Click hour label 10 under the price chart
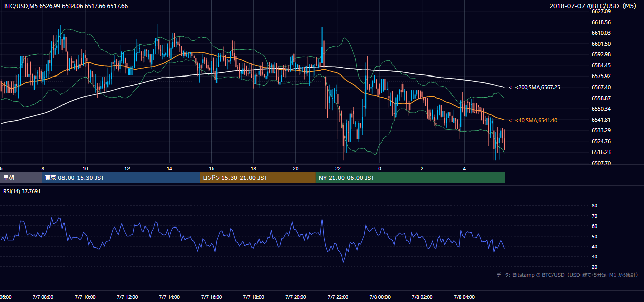The height and width of the screenshot is (302, 644). (85, 168)
